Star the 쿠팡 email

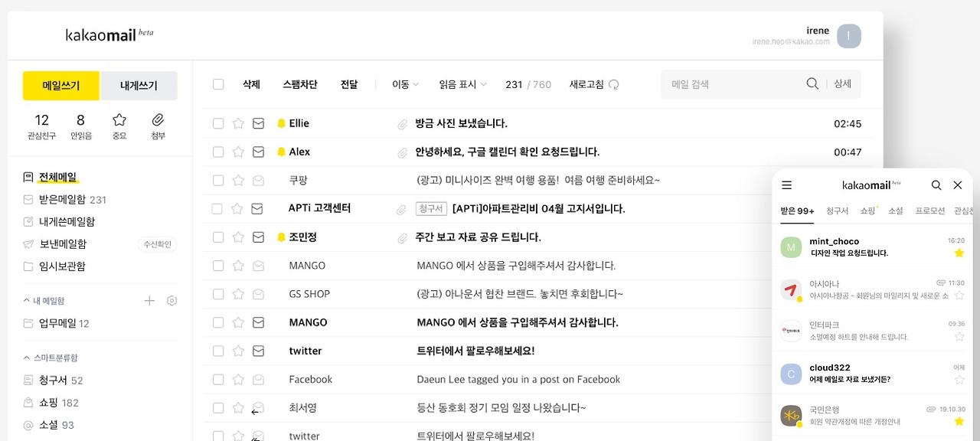click(x=238, y=180)
